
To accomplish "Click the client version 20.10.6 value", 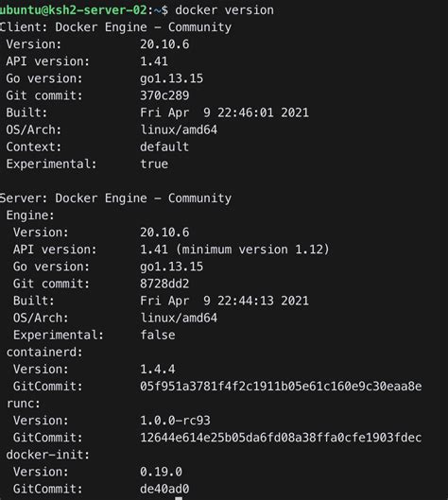I will [x=164, y=44].
